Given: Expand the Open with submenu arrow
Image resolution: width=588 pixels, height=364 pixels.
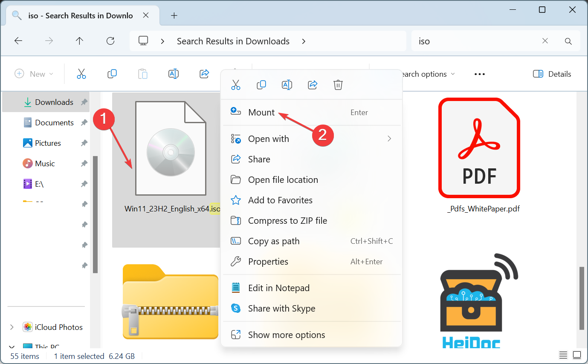Looking at the screenshot, I should pyautogui.click(x=389, y=139).
